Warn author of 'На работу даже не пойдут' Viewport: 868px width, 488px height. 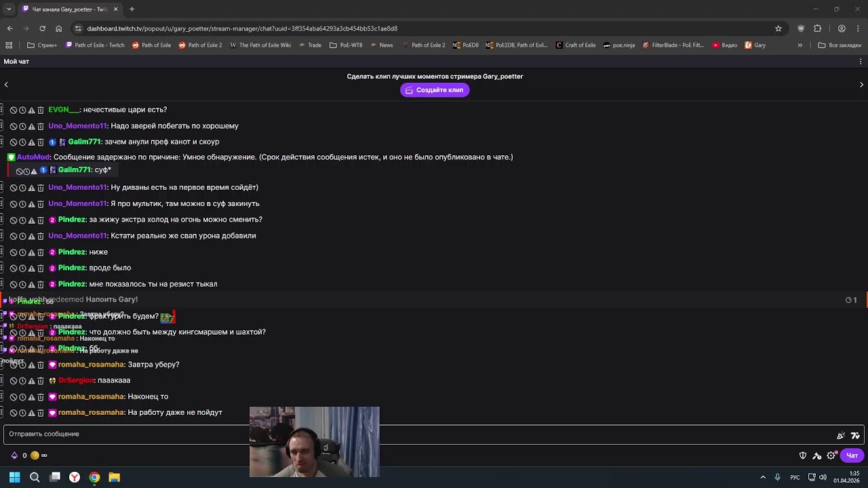pyautogui.click(x=31, y=413)
